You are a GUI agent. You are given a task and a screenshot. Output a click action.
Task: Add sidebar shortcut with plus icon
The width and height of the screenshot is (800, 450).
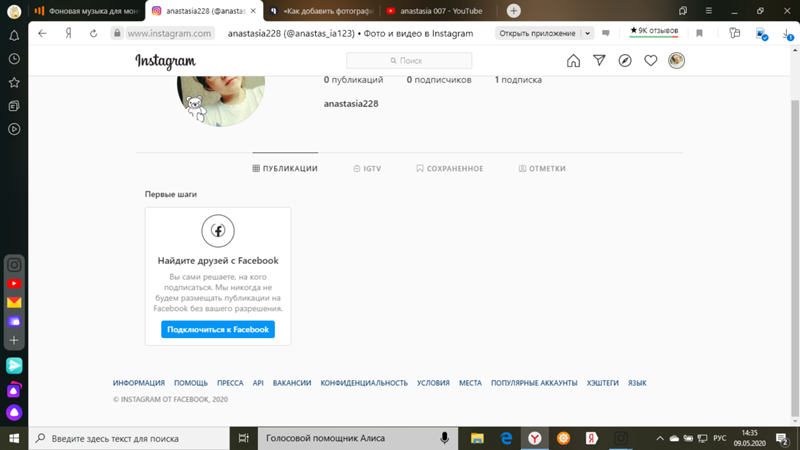coord(14,340)
